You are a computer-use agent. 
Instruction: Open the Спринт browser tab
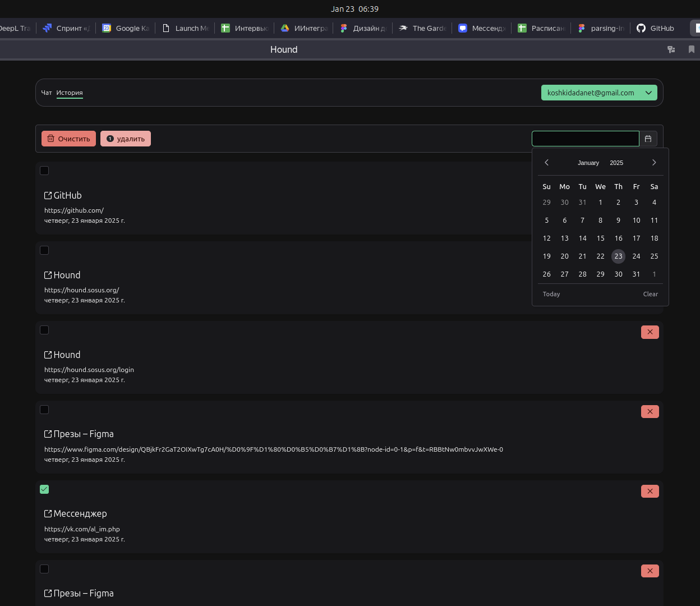pyautogui.click(x=66, y=28)
